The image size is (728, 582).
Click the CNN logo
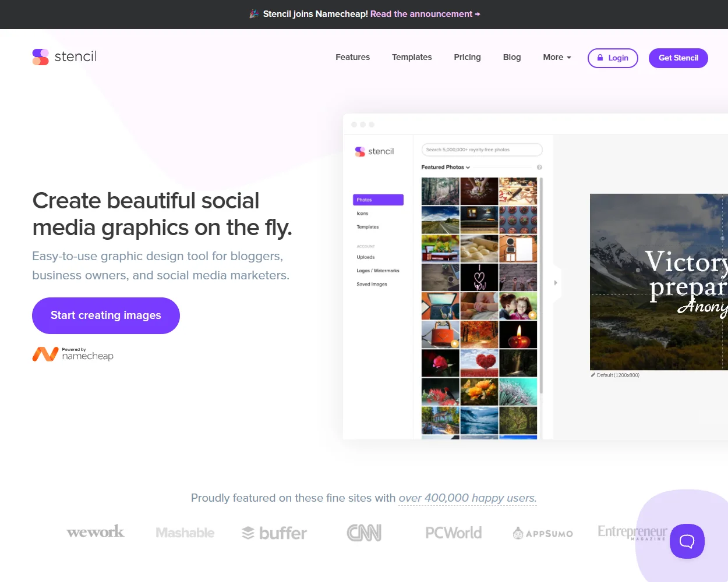coord(364,533)
